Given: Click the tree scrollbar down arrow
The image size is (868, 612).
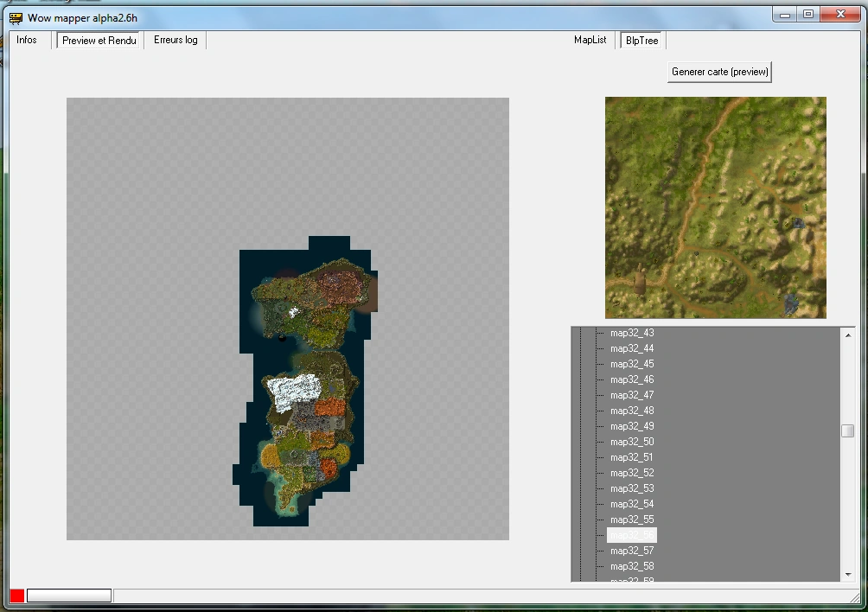Looking at the screenshot, I should (x=848, y=573).
